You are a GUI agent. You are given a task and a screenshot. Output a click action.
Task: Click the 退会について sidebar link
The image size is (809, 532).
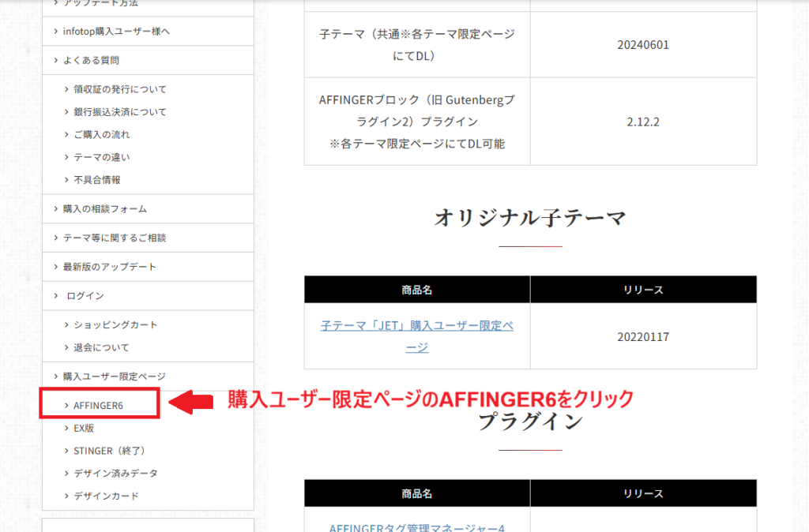coord(101,347)
